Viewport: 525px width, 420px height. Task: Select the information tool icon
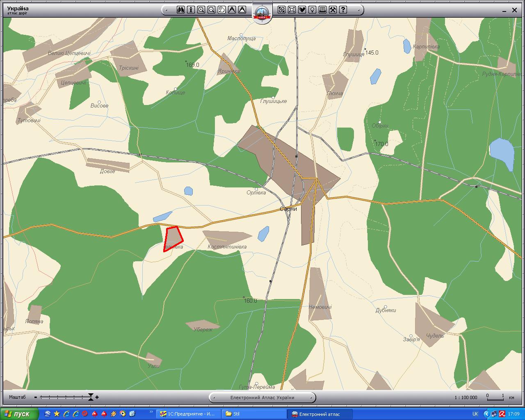191,10
